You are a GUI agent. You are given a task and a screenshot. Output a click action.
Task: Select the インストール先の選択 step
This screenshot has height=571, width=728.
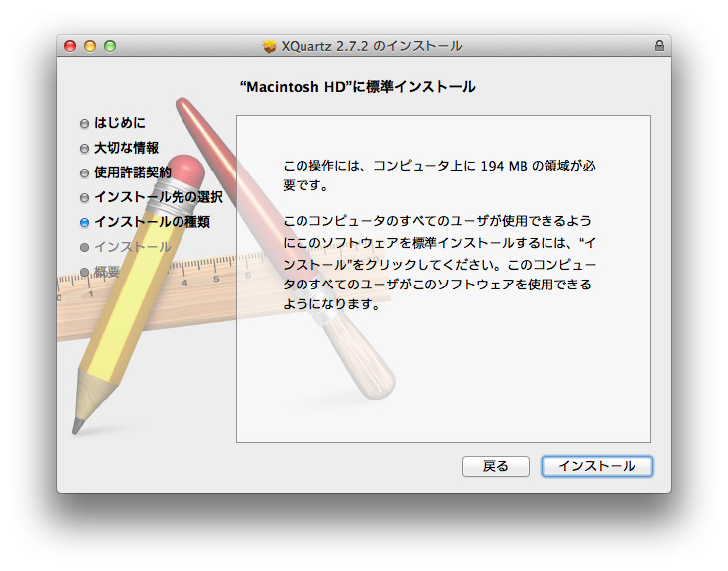(x=159, y=197)
